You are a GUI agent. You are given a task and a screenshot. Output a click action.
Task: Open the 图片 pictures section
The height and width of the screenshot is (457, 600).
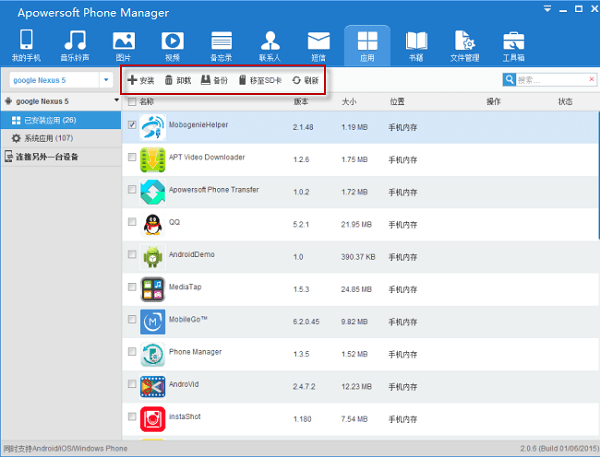click(124, 46)
